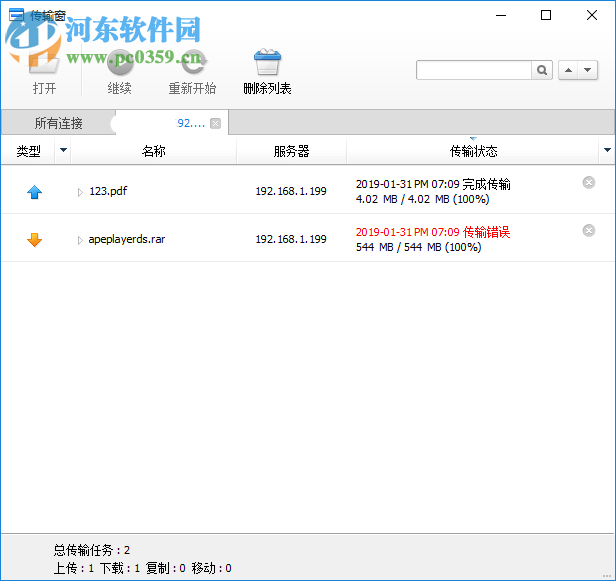Screen dimensions: 616x581
Task: Expand the 123.pdf row triangle
Action: tap(80, 192)
